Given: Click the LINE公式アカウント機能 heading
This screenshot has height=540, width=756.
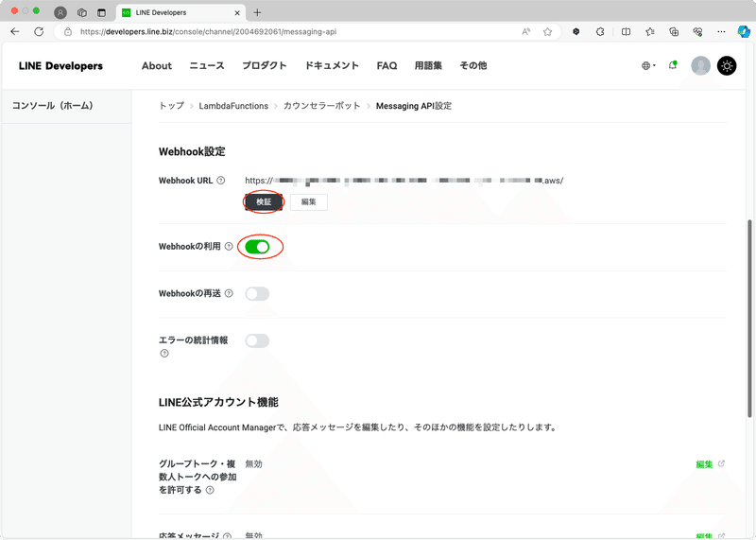Looking at the screenshot, I should 218,403.
